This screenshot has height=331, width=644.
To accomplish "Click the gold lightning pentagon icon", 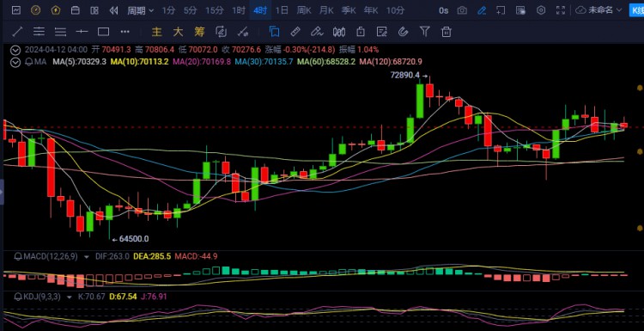I will [x=56, y=10].
